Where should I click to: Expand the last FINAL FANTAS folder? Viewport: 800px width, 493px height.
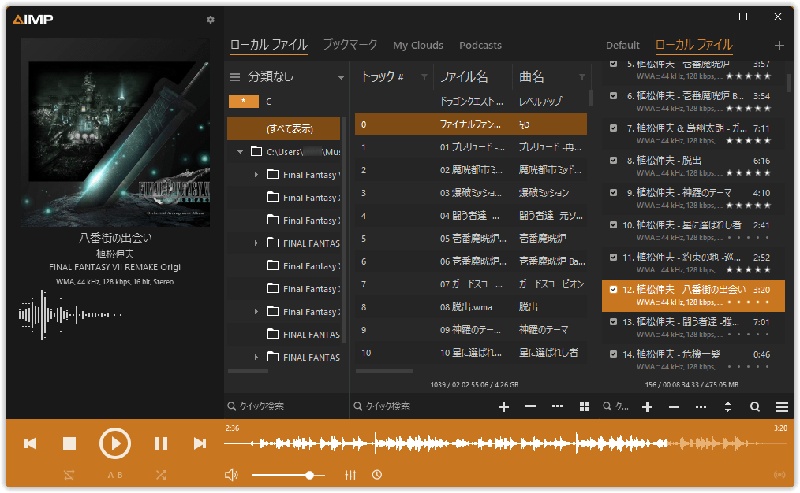256,357
